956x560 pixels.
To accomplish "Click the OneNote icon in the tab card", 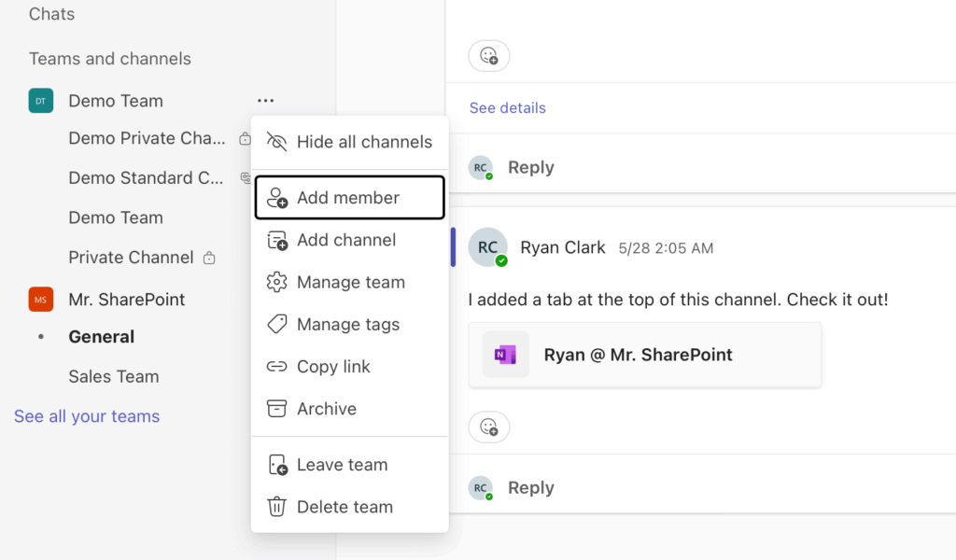I will click(505, 355).
